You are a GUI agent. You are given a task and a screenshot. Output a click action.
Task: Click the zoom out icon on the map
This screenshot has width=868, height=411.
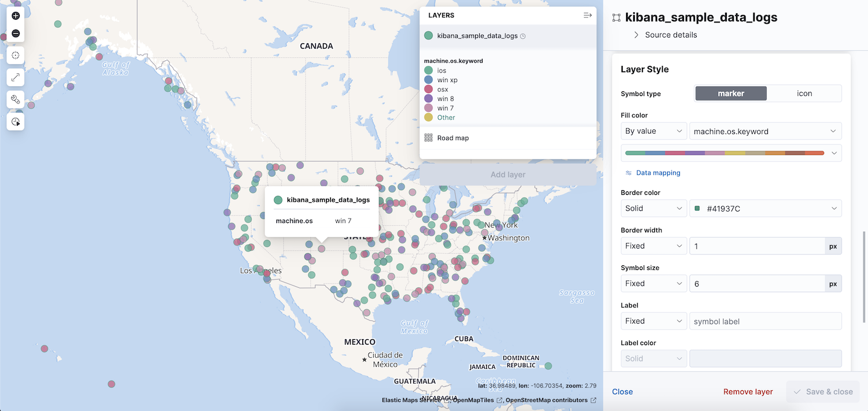(16, 33)
